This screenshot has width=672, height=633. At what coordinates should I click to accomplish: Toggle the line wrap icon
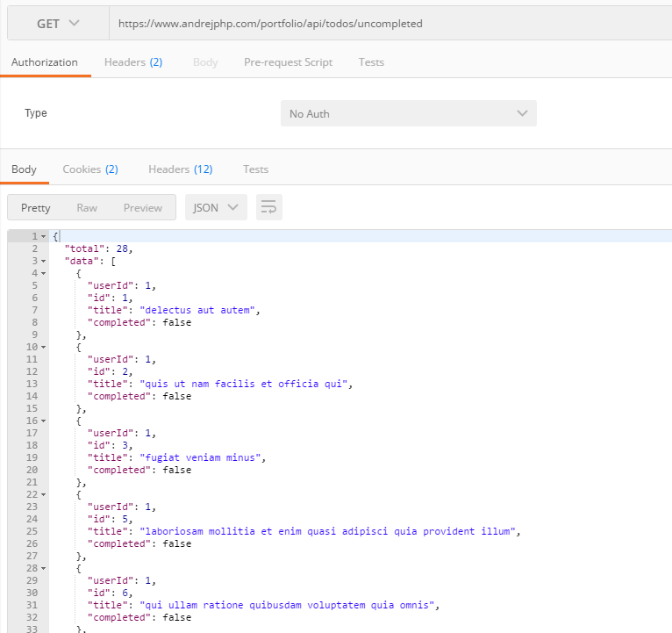point(269,207)
